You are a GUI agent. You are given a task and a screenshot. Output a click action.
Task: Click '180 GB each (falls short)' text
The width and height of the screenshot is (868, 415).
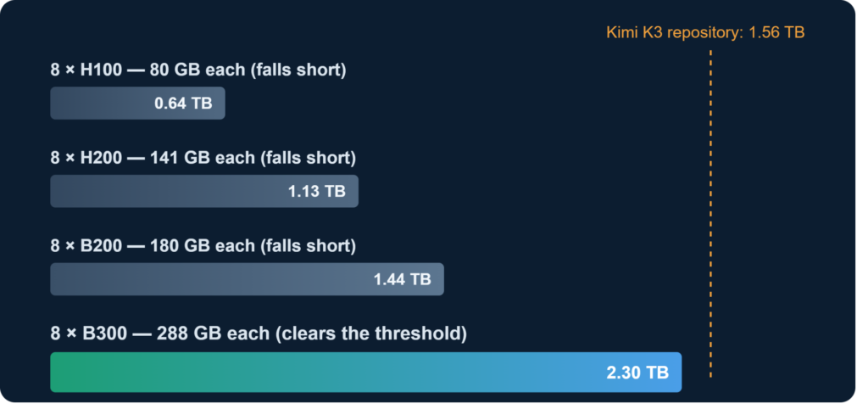click(253, 245)
